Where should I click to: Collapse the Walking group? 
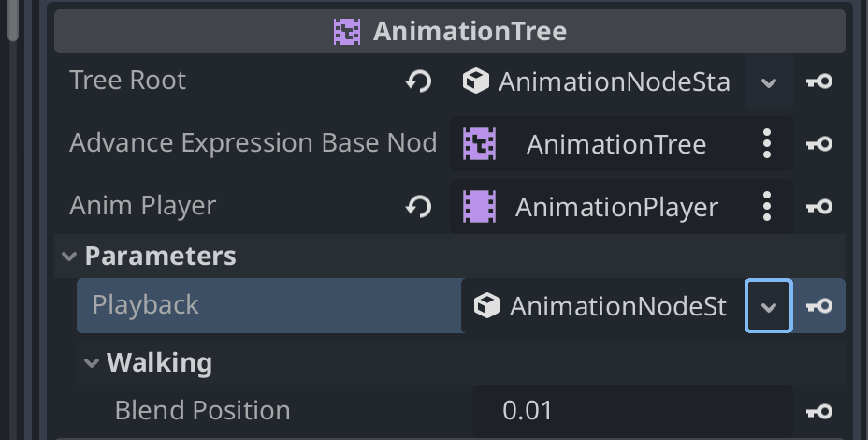(x=92, y=363)
